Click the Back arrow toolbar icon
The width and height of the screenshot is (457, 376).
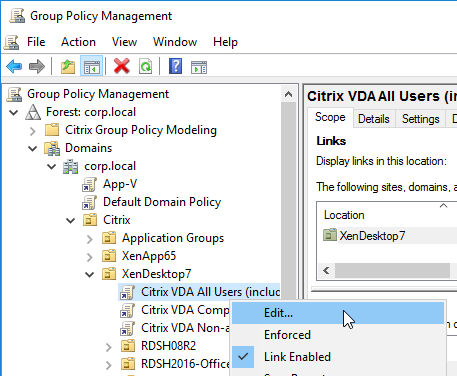[14, 67]
